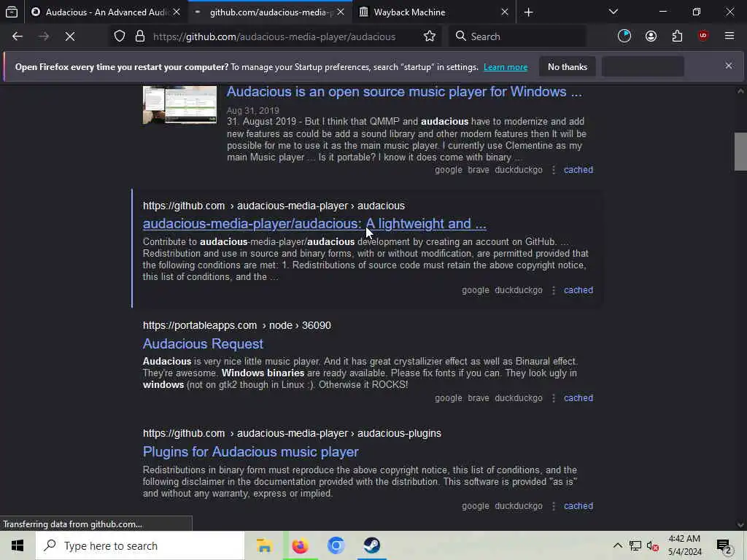Image resolution: width=747 pixels, height=560 pixels.
Task: Open tracking protection shield icon
Action: 120,36
